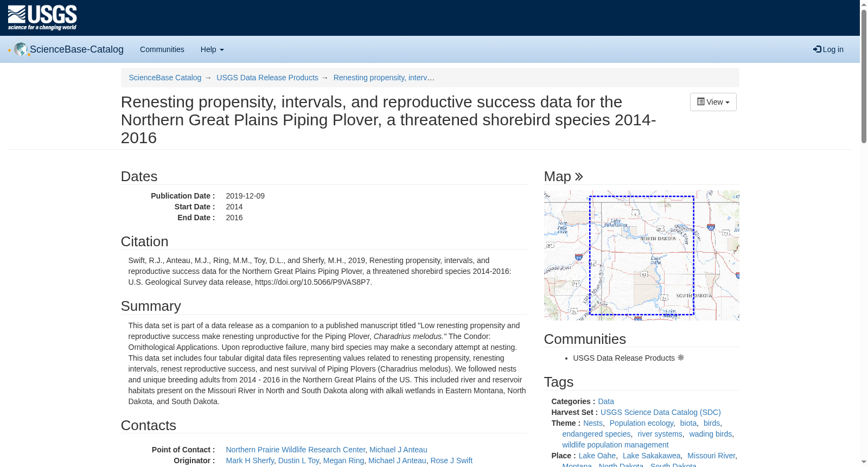Select the Population ecology tag
This screenshot has width=868, height=467.
pyautogui.click(x=641, y=423)
